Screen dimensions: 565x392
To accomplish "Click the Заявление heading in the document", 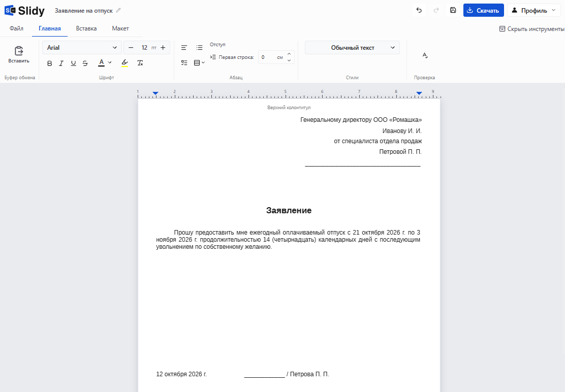I will coord(289,211).
